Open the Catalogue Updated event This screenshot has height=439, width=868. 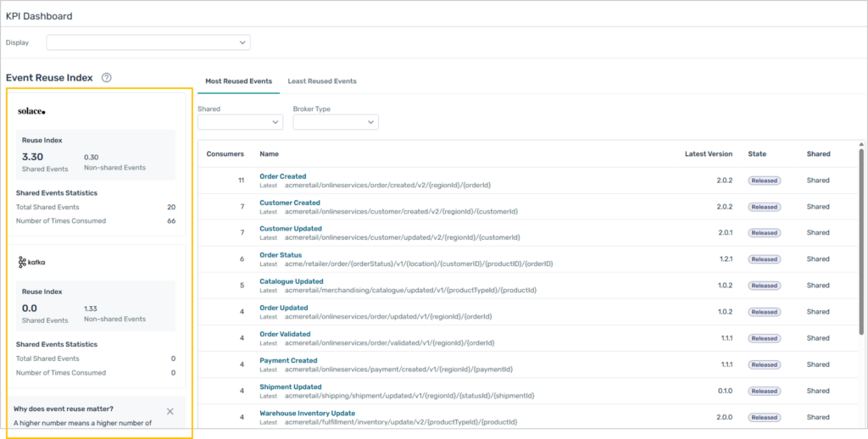(x=292, y=281)
